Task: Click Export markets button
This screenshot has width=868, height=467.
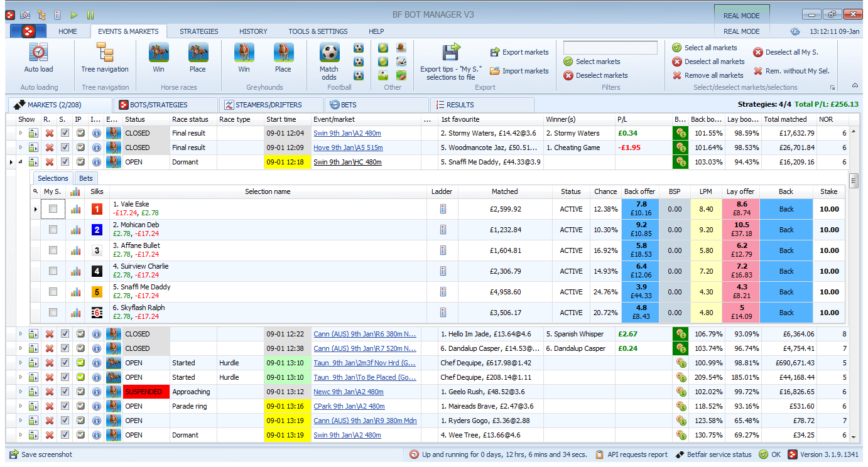Action: pos(519,52)
